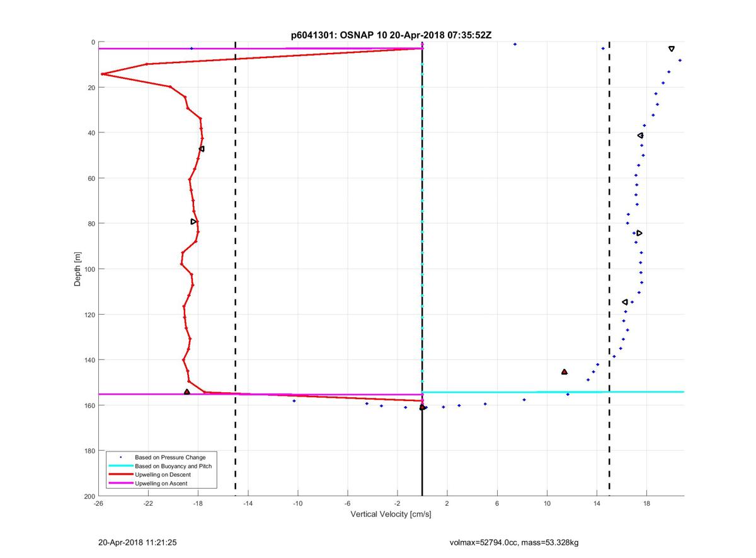Click the left-pointing triangle marker at 115 m depth

[625, 302]
